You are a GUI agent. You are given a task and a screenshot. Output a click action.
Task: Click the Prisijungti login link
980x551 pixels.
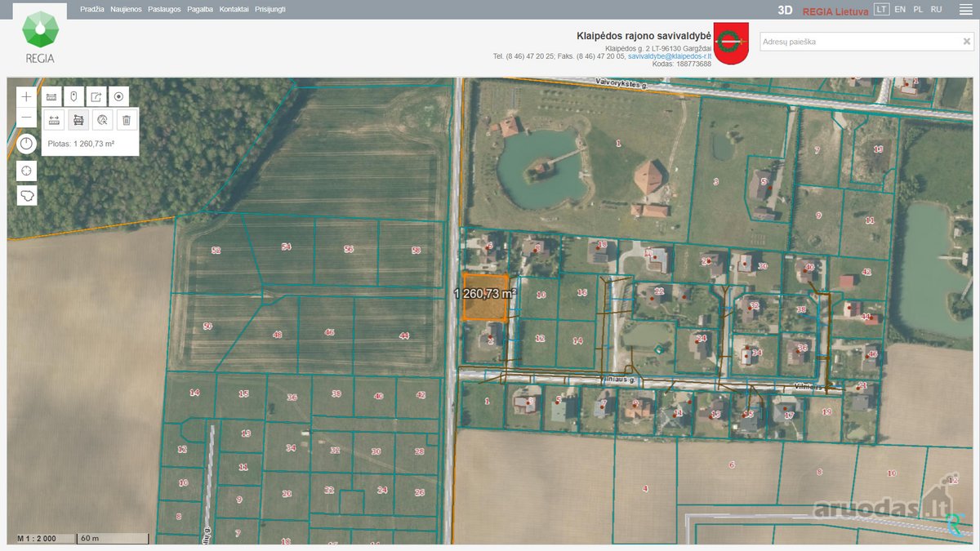click(x=270, y=9)
